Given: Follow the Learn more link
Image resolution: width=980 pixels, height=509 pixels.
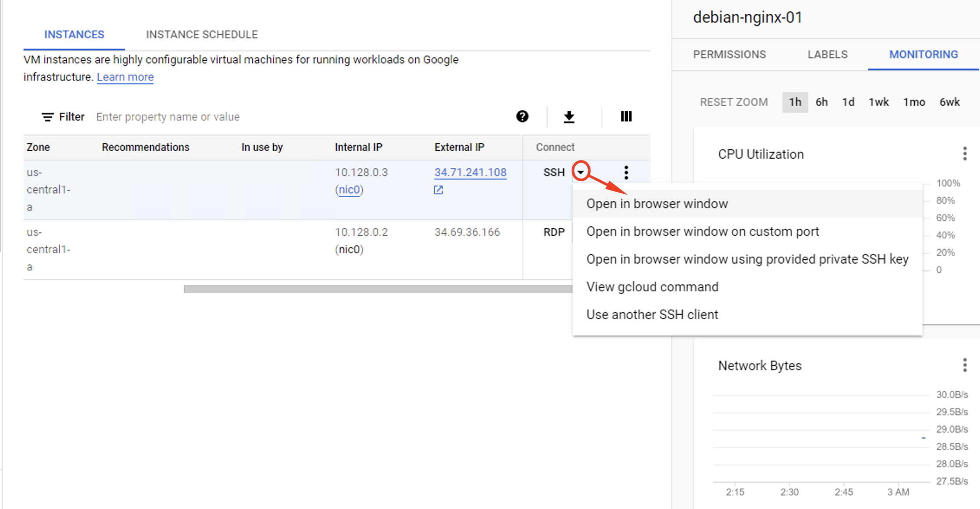Looking at the screenshot, I should 125,77.
